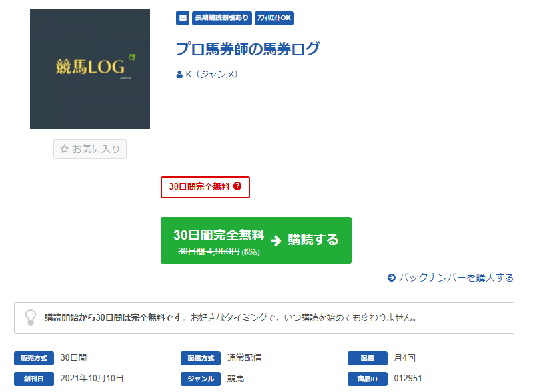Open the 競馬LOG cover thumbnail

click(90, 69)
